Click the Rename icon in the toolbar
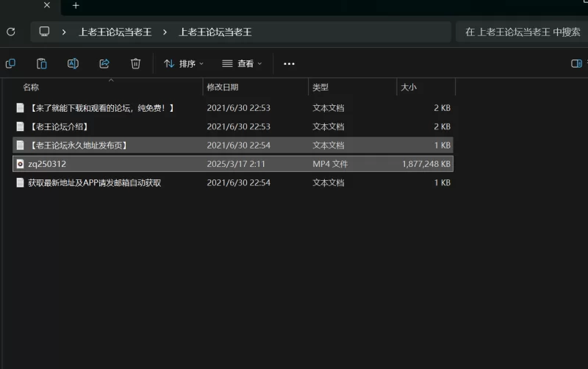The image size is (588, 369). pyautogui.click(x=73, y=64)
